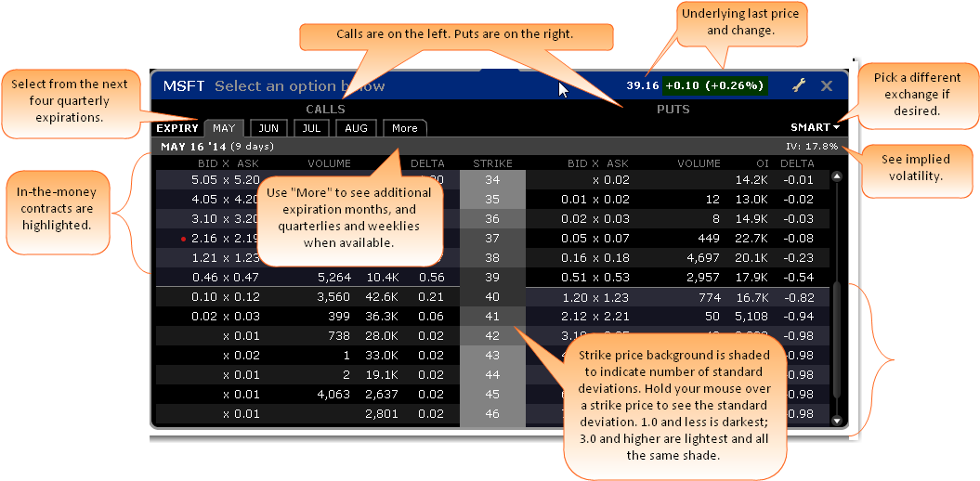
Task: Click the red dot beside 2.16 x 2.19
Action: pos(184,240)
